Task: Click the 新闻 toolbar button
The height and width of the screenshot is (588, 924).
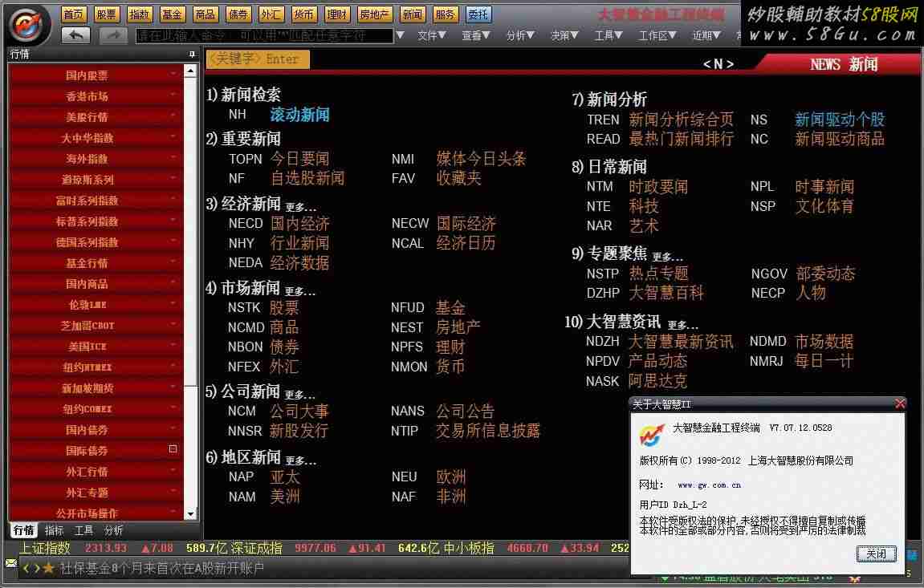Action: [413, 14]
